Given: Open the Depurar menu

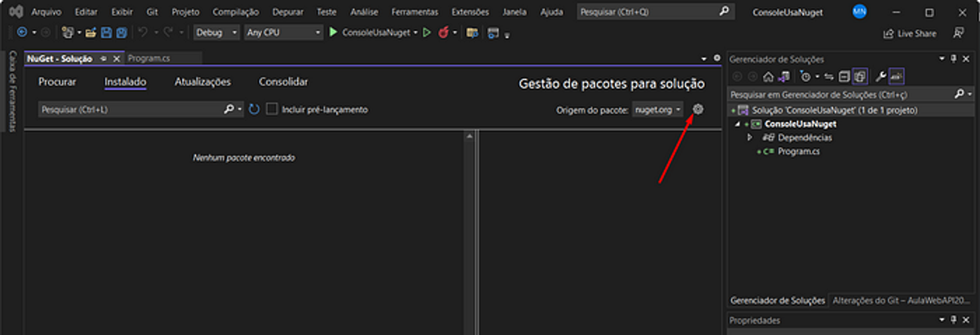Looking at the screenshot, I should point(288,12).
